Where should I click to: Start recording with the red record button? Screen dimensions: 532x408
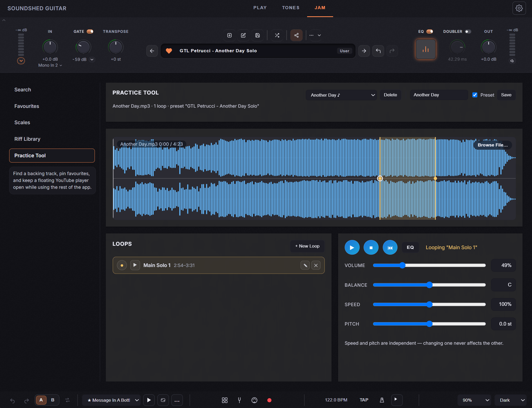[x=269, y=400]
